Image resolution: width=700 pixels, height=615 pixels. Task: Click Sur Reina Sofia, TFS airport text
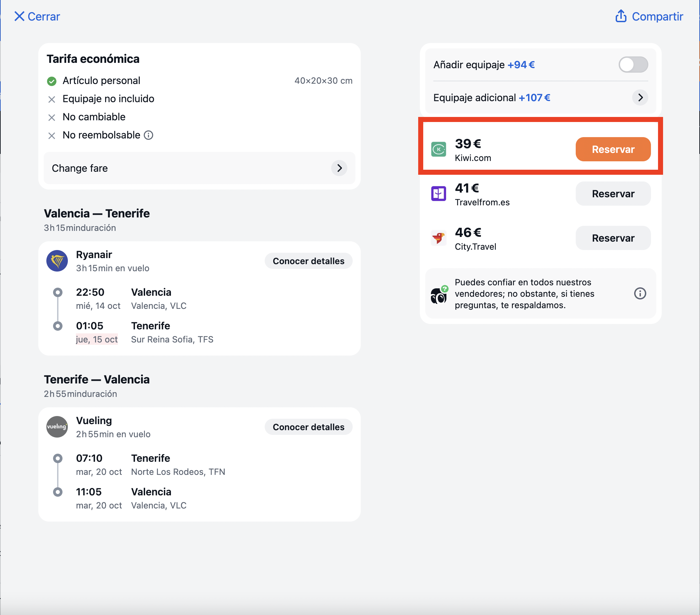[172, 339]
